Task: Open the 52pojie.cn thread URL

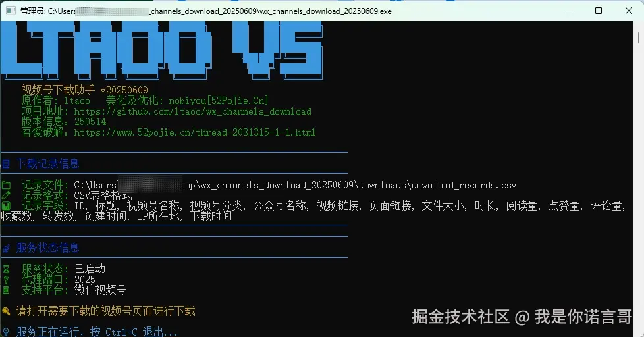Action: [x=195, y=132]
